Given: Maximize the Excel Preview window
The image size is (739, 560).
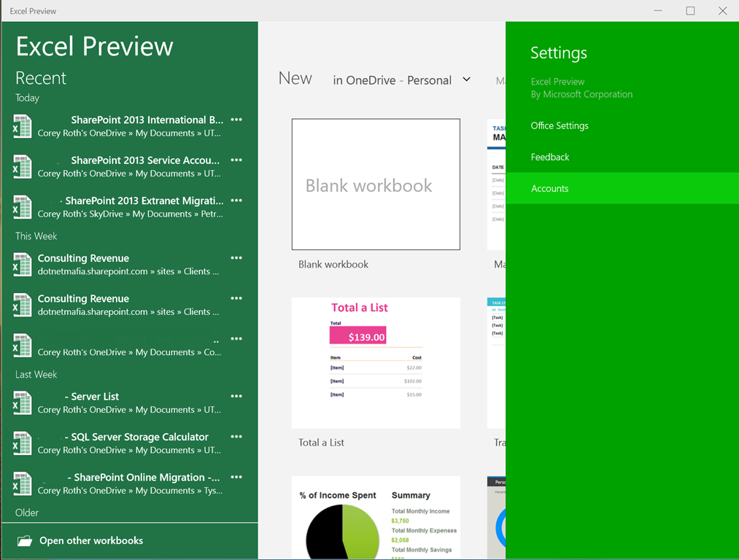Looking at the screenshot, I should (690, 11).
